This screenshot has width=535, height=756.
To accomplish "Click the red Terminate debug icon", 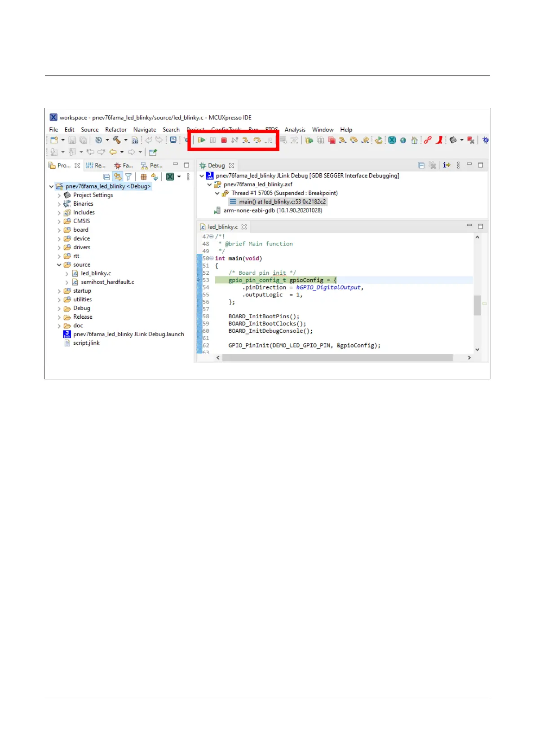I will pos(224,140).
